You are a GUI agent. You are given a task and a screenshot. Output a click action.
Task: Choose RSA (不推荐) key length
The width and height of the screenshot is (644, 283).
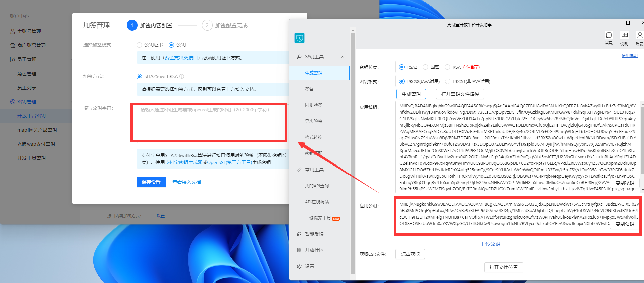447,67
